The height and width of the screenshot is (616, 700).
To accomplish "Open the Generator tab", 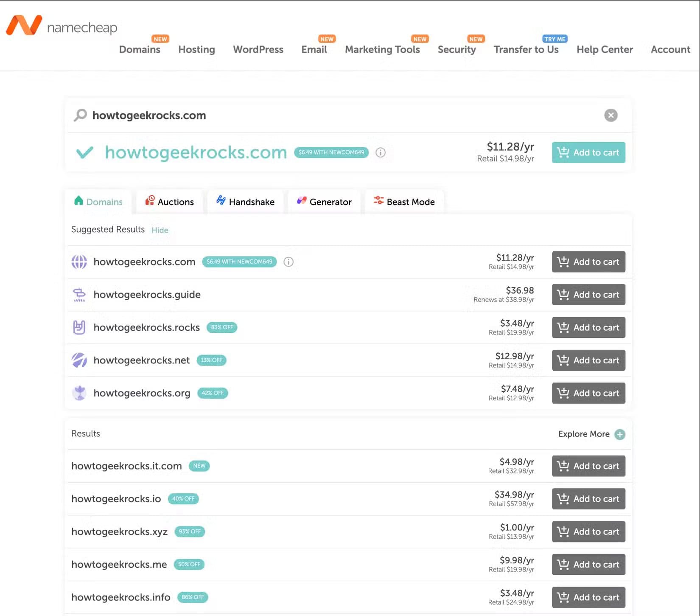I will [325, 202].
